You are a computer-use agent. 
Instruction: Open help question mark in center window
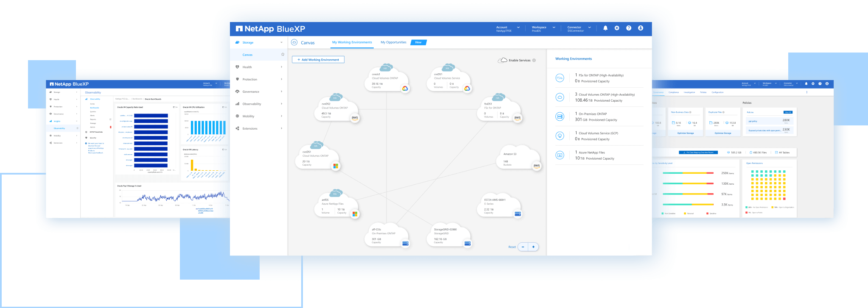coord(629,28)
